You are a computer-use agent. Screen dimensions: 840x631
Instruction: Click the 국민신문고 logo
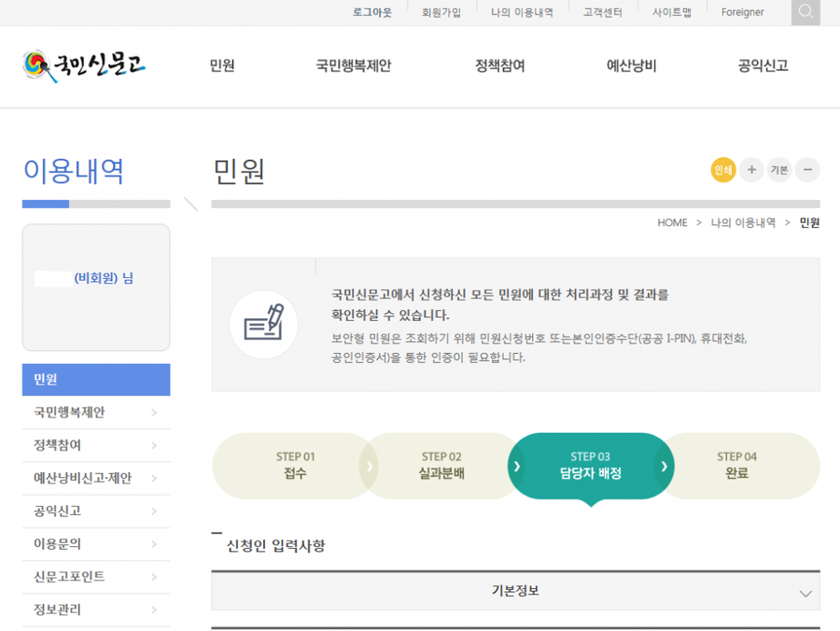coord(84,66)
